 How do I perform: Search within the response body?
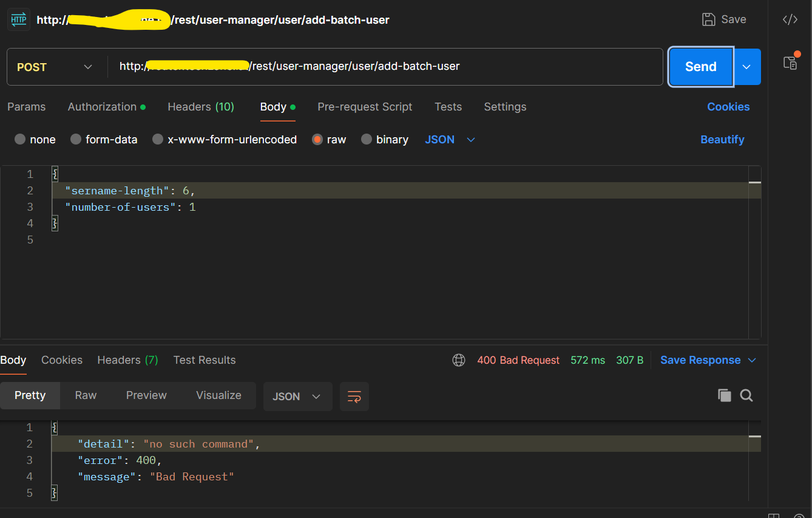pos(746,395)
